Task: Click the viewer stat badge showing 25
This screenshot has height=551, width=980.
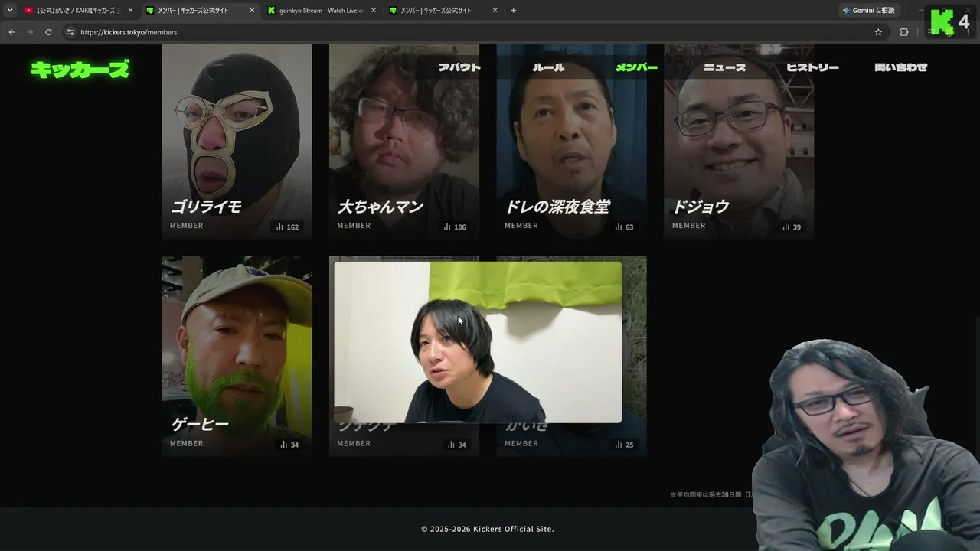Action: click(624, 445)
